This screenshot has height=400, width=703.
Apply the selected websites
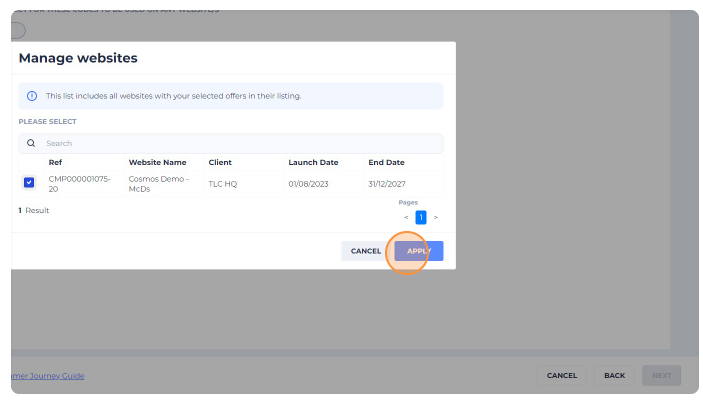pyautogui.click(x=418, y=251)
